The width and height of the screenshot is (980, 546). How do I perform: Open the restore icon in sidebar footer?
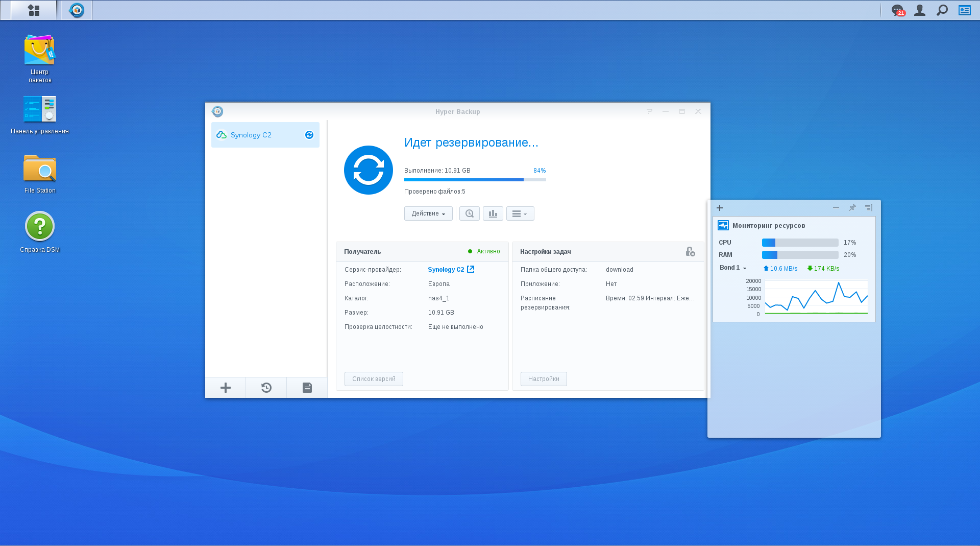(x=266, y=388)
